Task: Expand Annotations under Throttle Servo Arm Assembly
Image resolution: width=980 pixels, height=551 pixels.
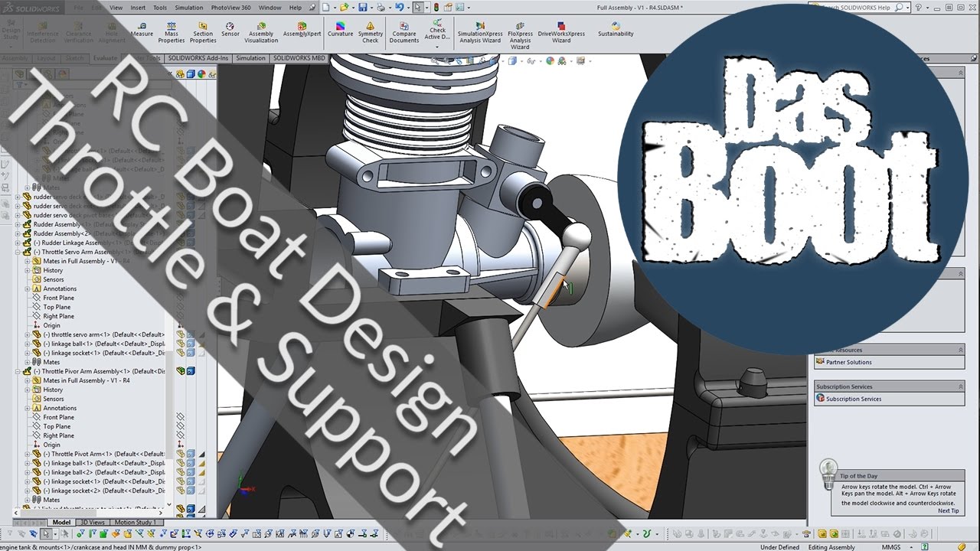Action: click(x=28, y=289)
